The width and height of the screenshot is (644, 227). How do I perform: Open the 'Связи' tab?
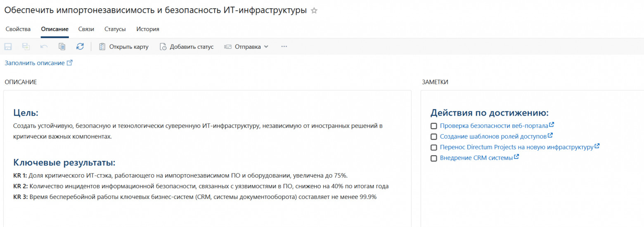[86, 29]
